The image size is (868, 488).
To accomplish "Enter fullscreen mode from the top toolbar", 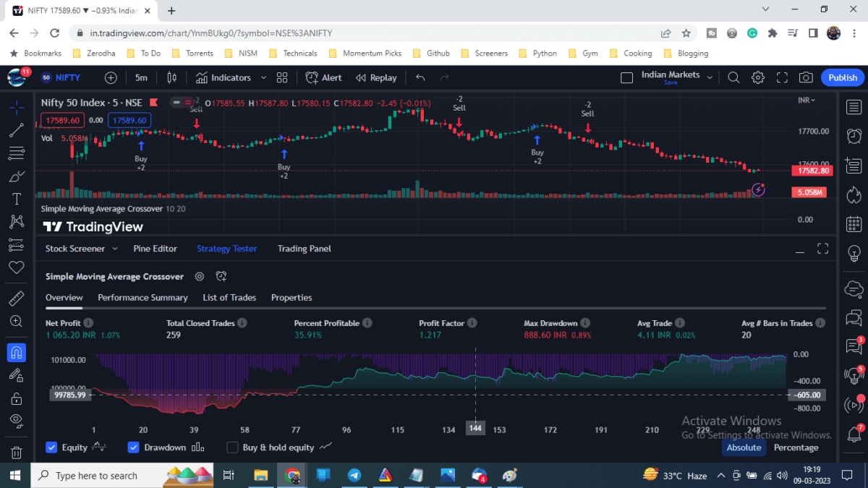I will coord(781,77).
